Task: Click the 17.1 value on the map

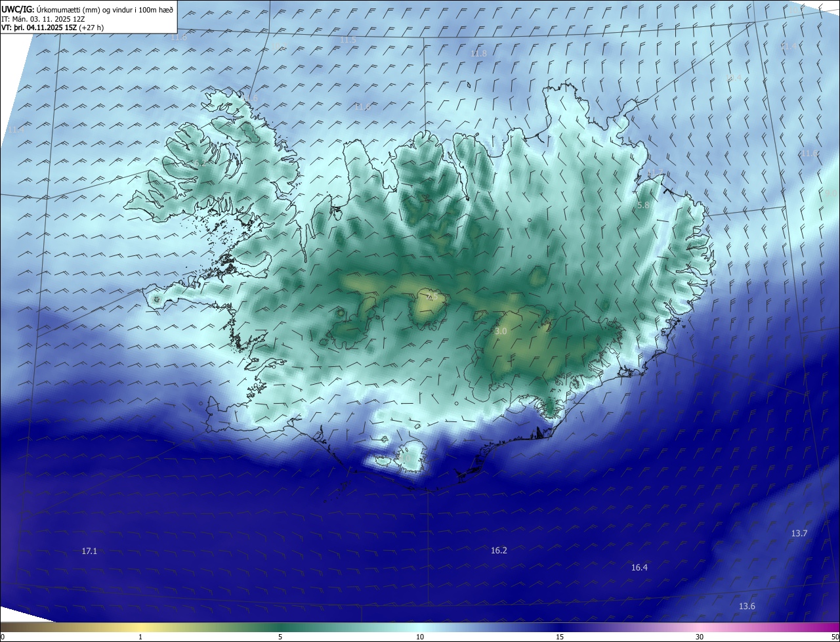Action: pyautogui.click(x=89, y=551)
